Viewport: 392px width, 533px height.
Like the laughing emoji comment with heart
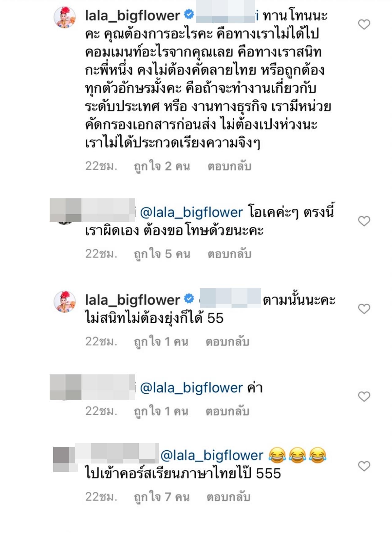(x=364, y=466)
